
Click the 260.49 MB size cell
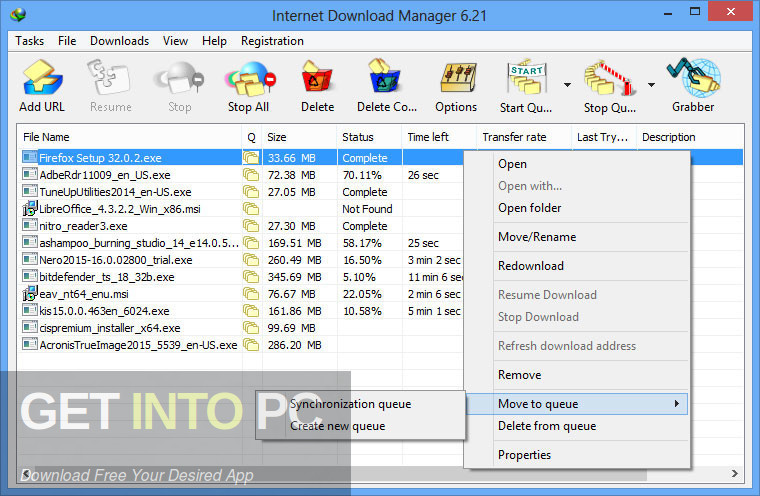click(x=295, y=260)
